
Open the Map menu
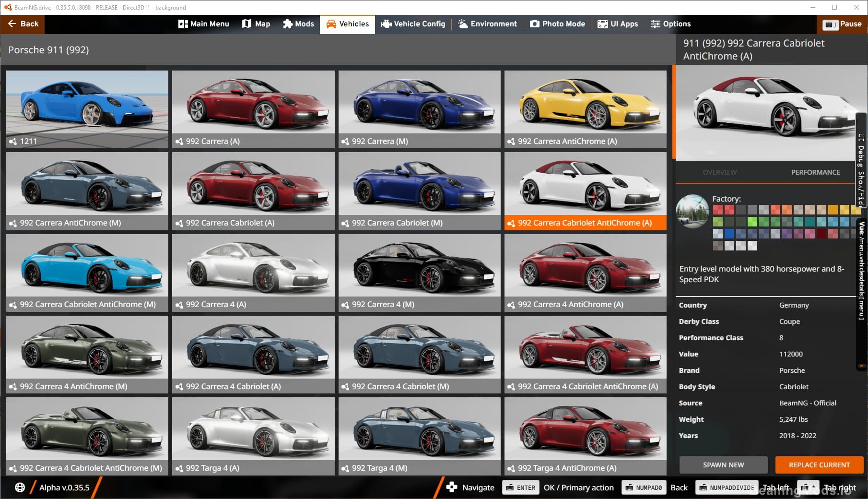(256, 24)
